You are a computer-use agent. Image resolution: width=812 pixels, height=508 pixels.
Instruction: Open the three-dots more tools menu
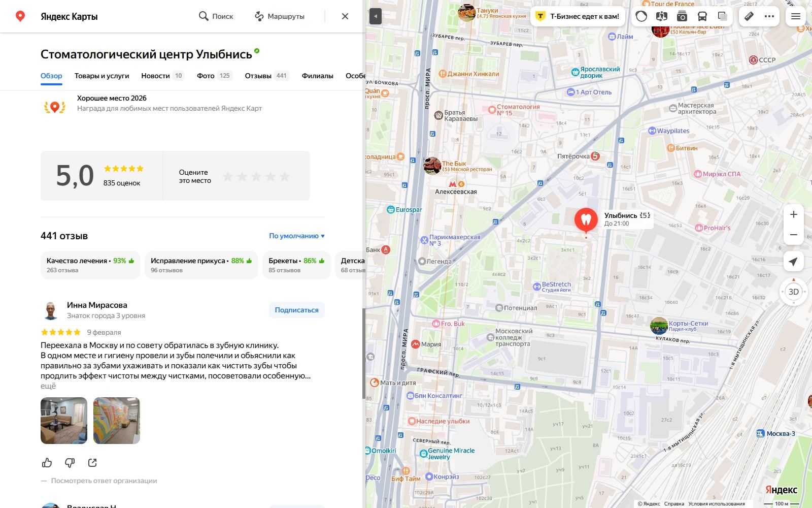coord(769,16)
